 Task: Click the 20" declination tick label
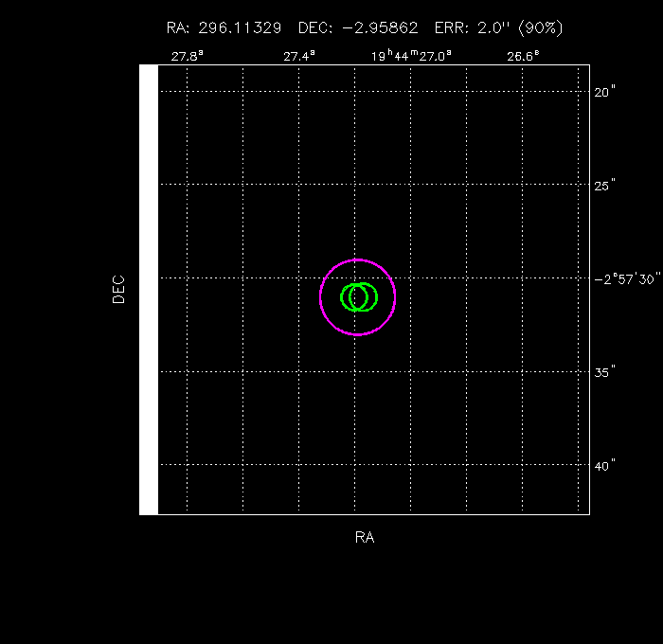pyautogui.click(x=604, y=92)
